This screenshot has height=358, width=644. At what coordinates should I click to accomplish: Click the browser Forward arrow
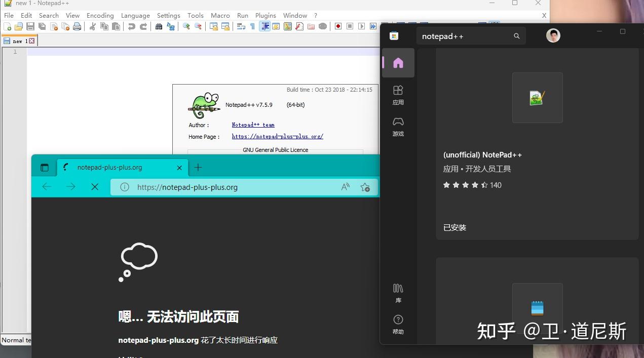click(70, 187)
